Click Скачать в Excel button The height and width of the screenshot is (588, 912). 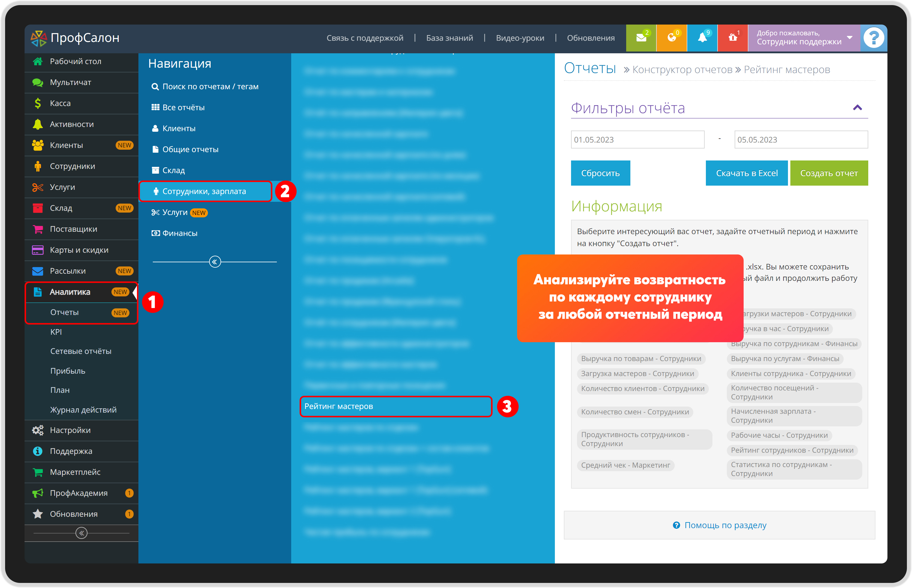746,173
